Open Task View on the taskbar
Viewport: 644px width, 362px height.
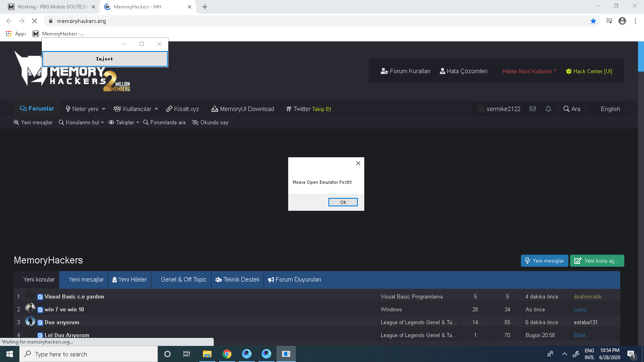click(x=187, y=354)
